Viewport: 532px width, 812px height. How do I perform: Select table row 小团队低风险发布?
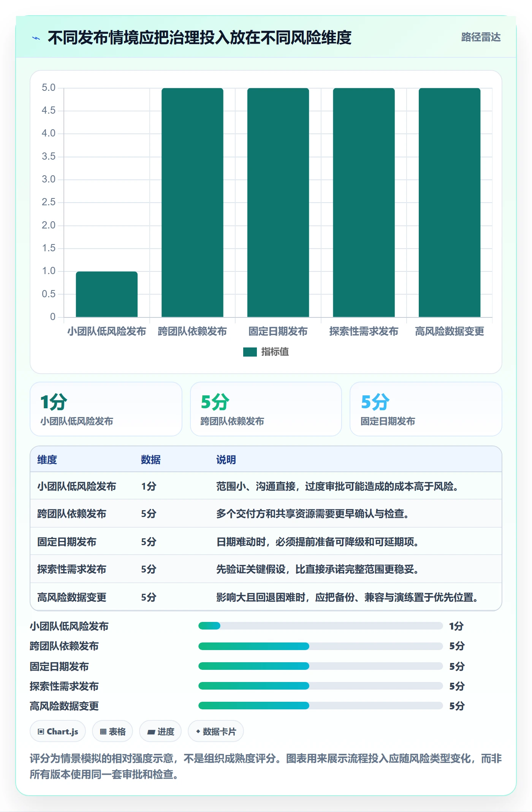(x=266, y=486)
